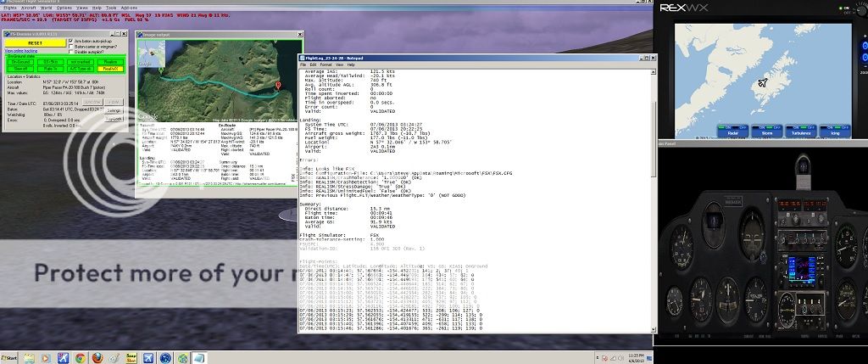Open the Help menu in Flight Simulator
The width and height of the screenshot is (868, 364).
[97, 8]
